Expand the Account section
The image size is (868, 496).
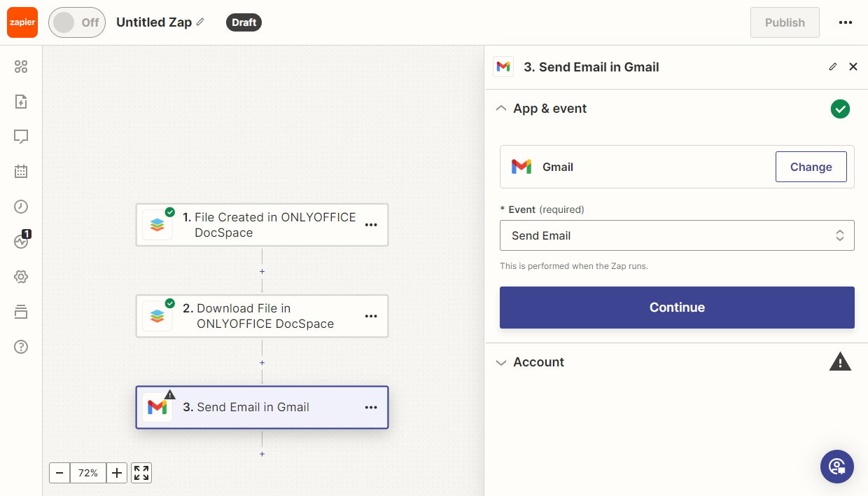pyautogui.click(x=538, y=362)
